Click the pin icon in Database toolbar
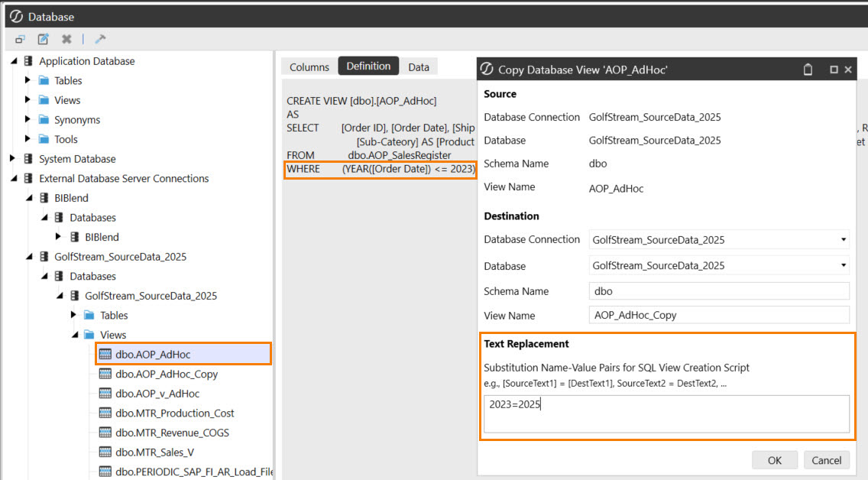This screenshot has height=480, width=868. pyautogui.click(x=100, y=39)
